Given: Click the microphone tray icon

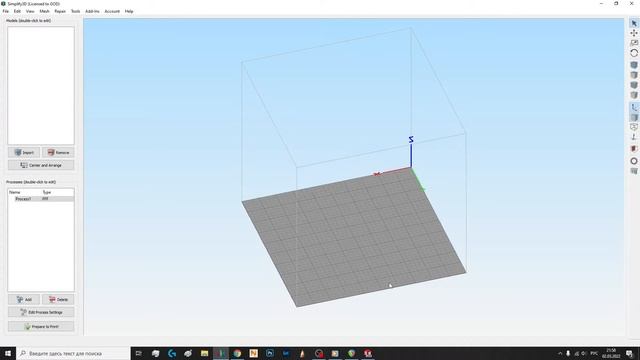Looking at the screenshot, I should coord(568,353).
